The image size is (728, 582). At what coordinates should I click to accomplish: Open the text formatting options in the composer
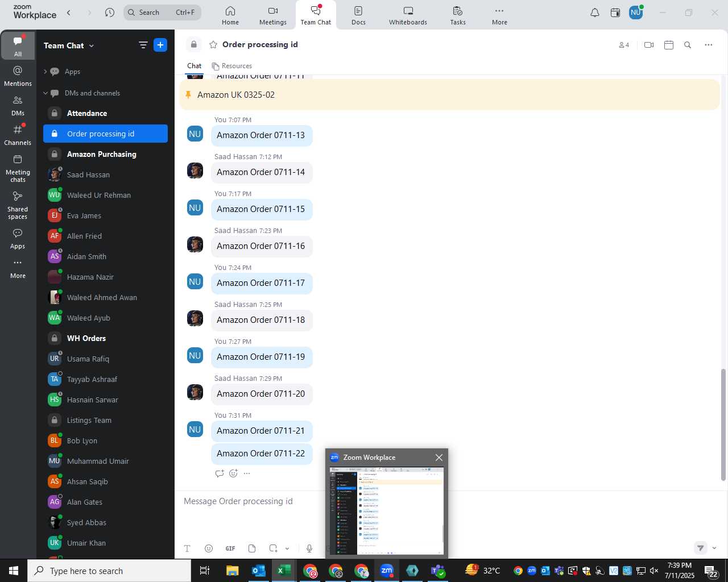tap(187, 548)
